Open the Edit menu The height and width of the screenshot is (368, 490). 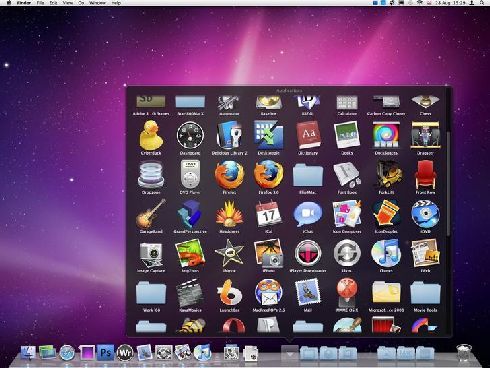click(x=53, y=3)
